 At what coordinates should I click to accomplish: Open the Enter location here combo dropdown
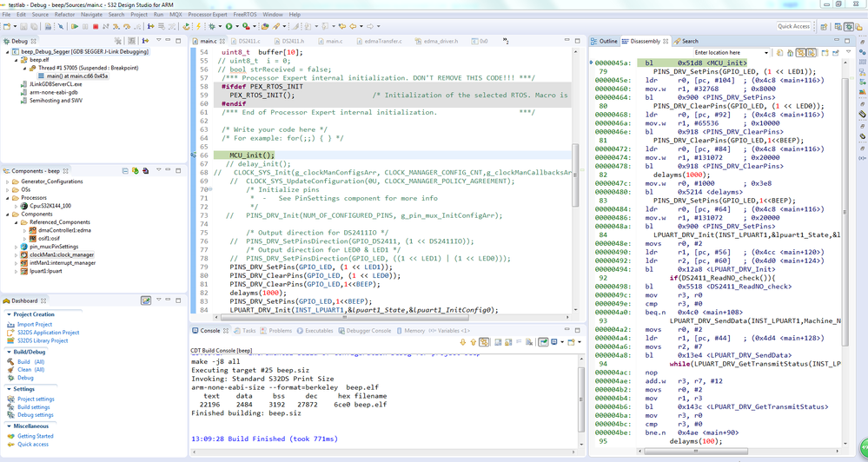click(766, 53)
